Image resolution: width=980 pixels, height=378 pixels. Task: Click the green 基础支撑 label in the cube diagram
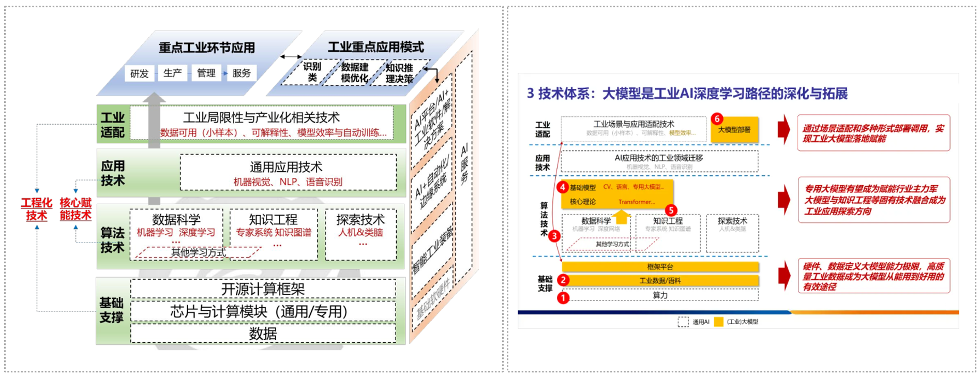point(111,310)
